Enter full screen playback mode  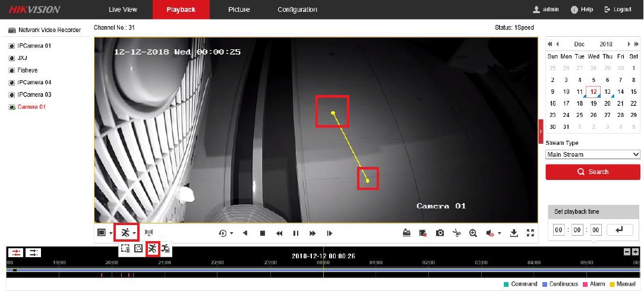click(x=531, y=233)
